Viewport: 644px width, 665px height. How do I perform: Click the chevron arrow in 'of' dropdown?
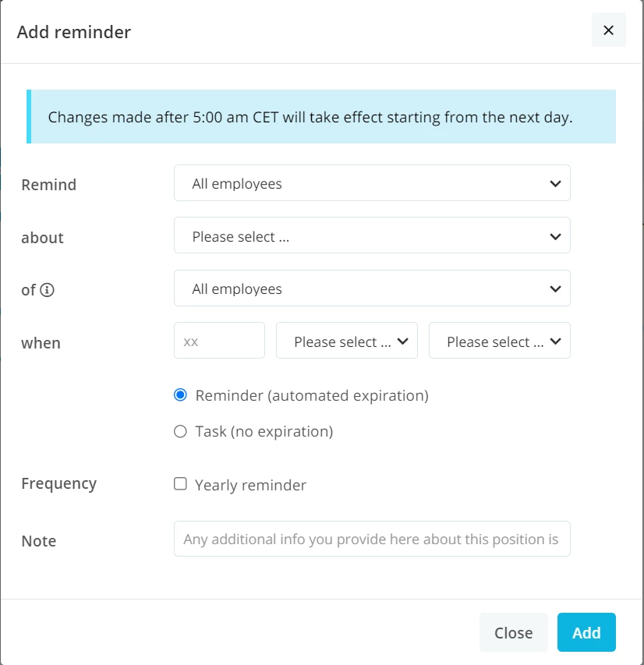555,288
